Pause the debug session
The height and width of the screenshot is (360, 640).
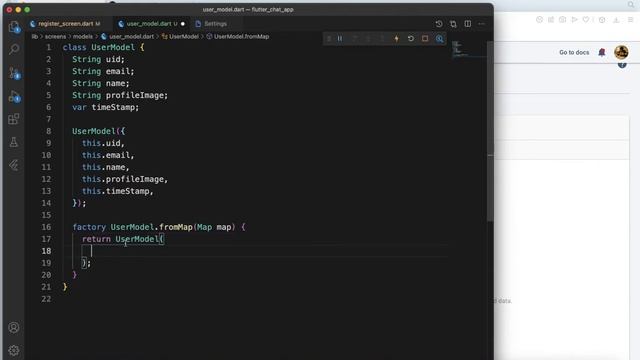click(x=340, y=39)
